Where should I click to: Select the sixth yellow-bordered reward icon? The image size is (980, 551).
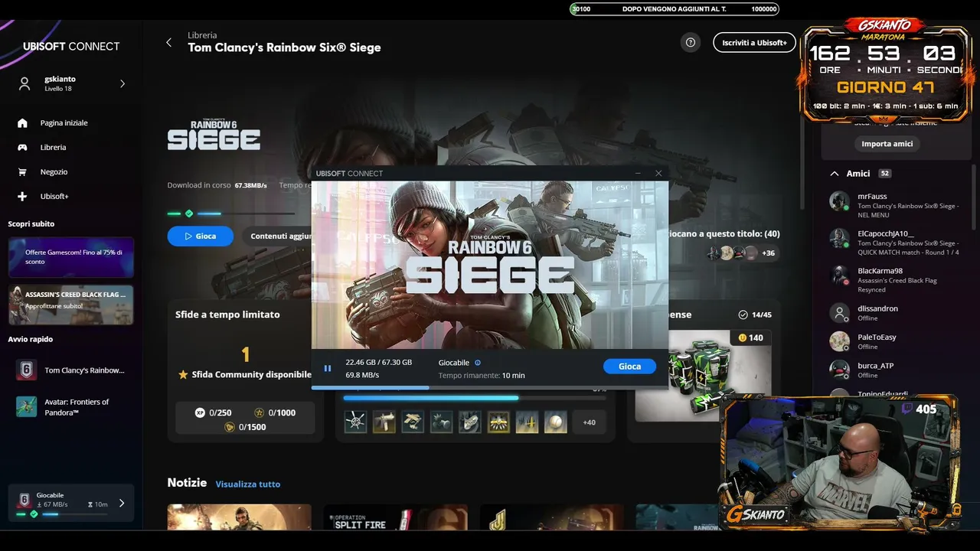(498, 422)
